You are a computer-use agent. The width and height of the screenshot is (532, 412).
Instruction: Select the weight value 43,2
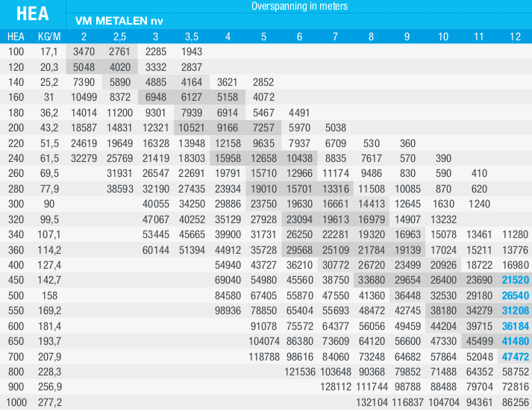click(x=49, y=128)
